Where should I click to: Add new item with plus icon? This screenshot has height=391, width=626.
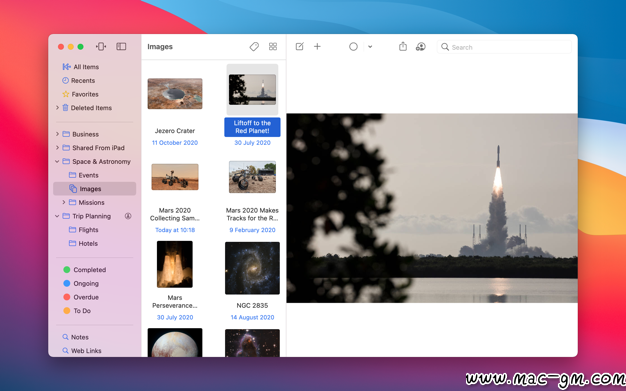(317, 47)
